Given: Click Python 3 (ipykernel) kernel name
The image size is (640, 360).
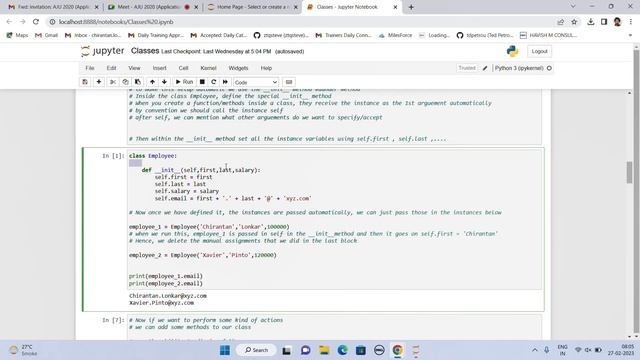Looking at the screenshot, I should (519, 68).
